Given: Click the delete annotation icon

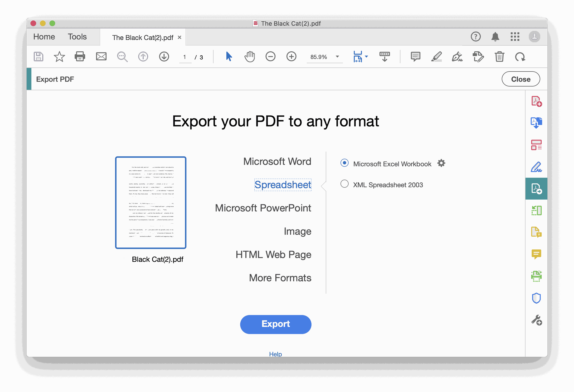Looking at the screenshot, I should [499, 57].
